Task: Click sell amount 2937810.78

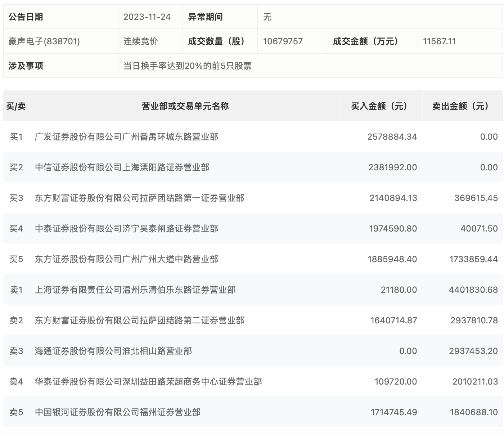Action: [474, 320]
